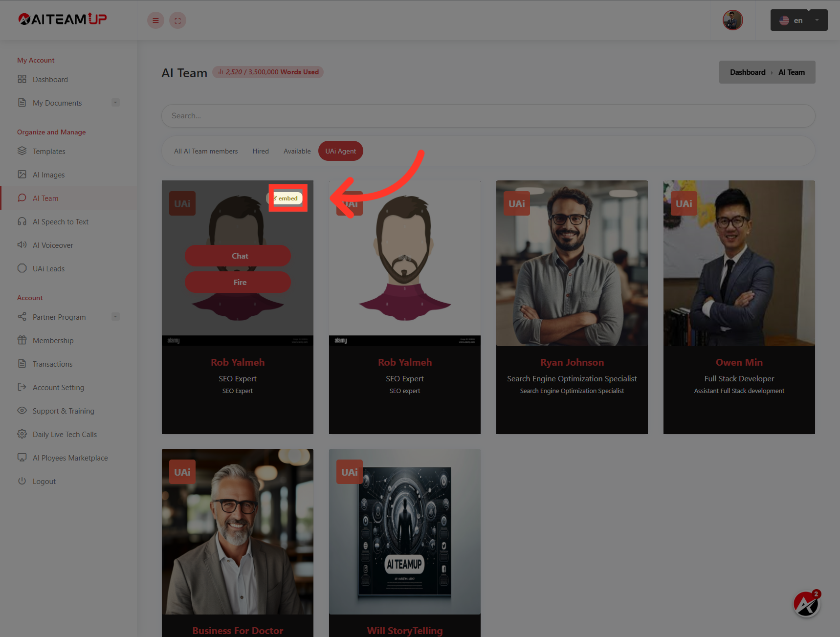Image resolution: width=840 pixels, height=637 pixels.
Task: Go to UAi Leads
Action: [48, 268]
